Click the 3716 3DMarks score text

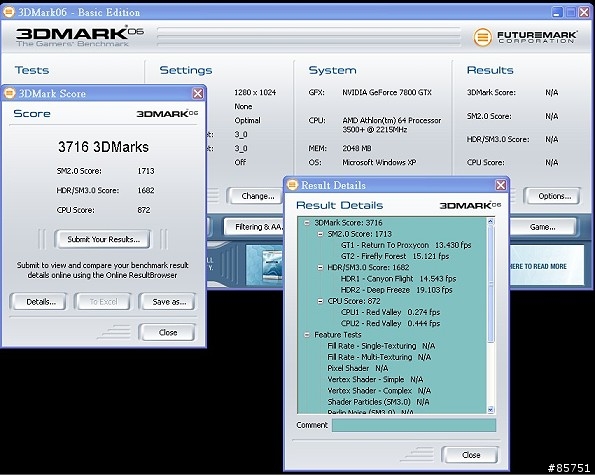pyautogui.click(x=103, y=147)
